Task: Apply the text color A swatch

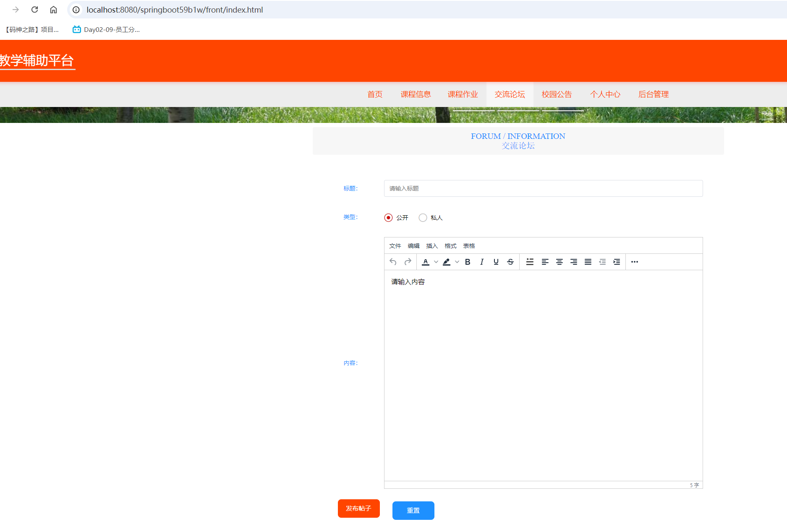Action: pos(426,262)
